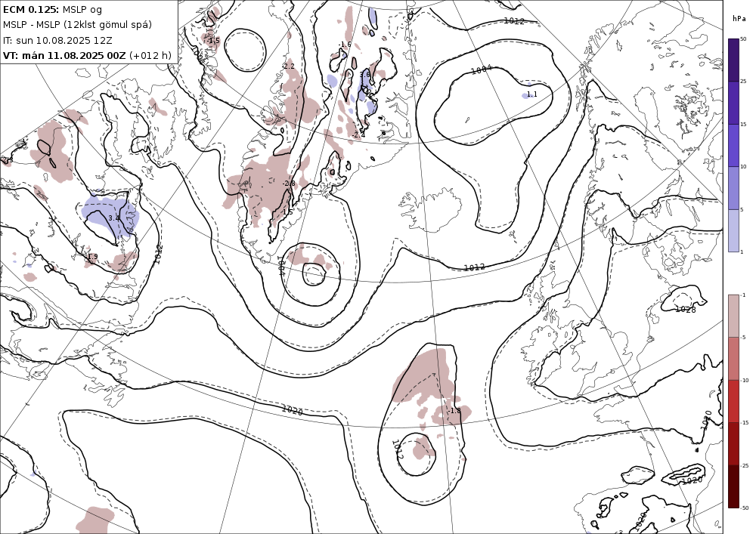Pick the 10–15 hPa blue-violet legend swatch

click(733, 146)
